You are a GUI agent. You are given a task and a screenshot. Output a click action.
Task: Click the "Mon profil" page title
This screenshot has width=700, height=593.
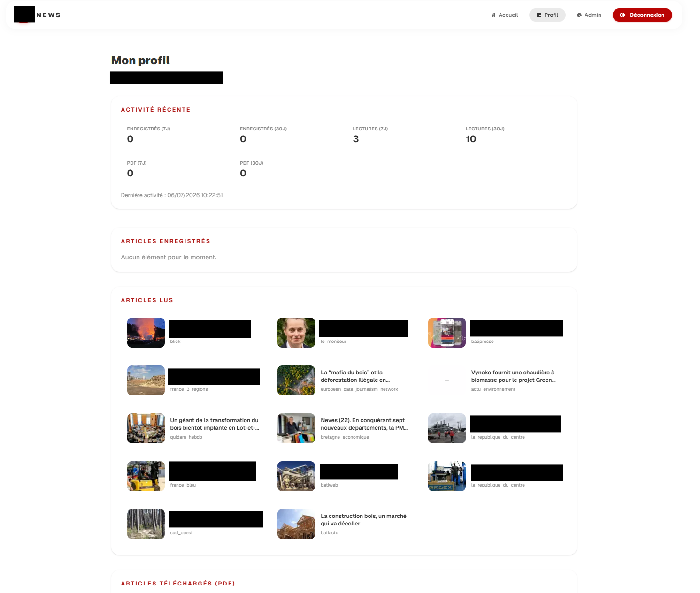point(140,61)
